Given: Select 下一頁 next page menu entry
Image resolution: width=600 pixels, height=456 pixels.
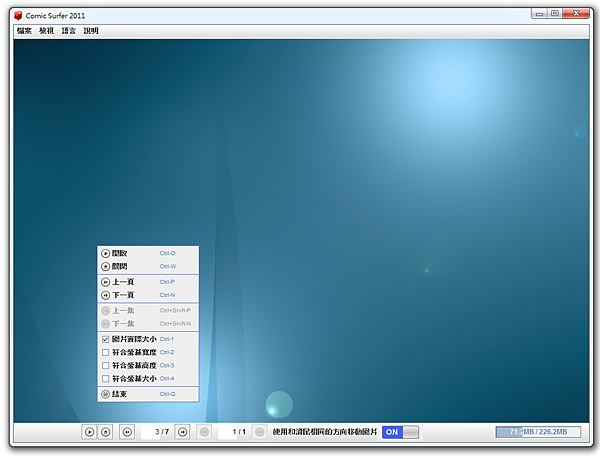Looking at the screenshot, I should point(148,295).
